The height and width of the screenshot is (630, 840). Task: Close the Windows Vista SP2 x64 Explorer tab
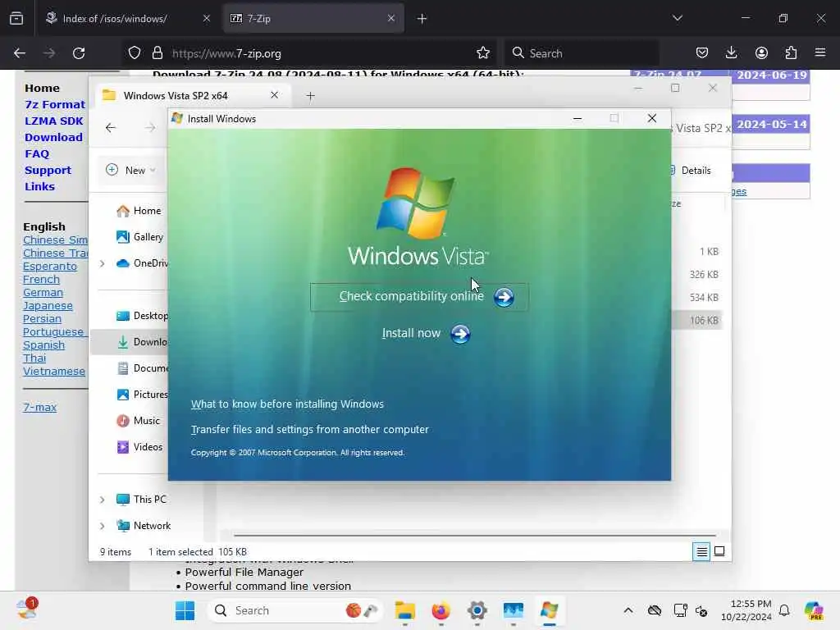coord(274,95)
